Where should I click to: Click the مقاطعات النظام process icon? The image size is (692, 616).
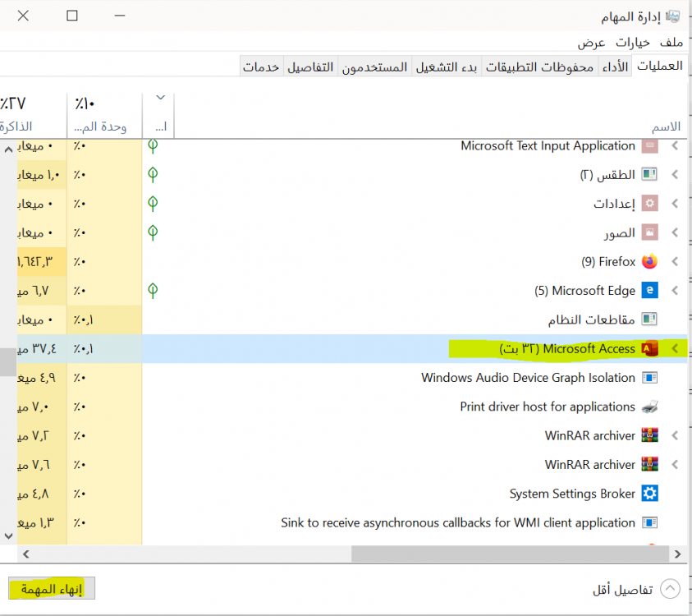click(x=649, y=319)
